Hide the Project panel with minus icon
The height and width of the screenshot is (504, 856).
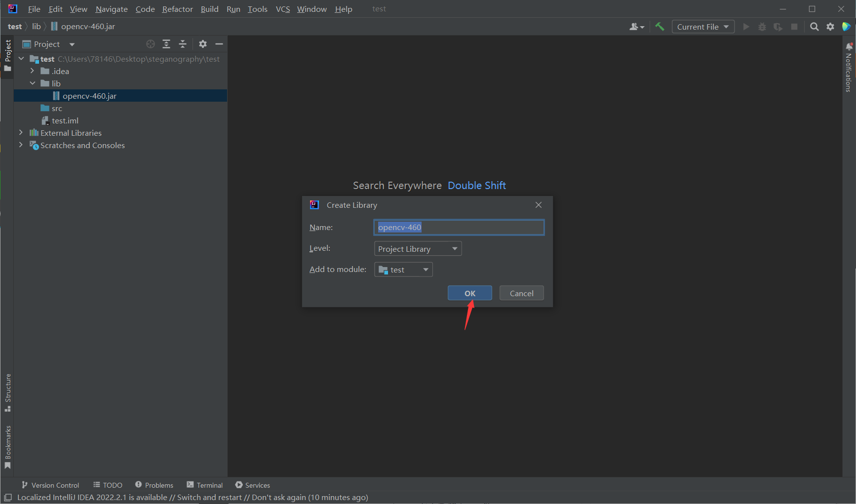point(219,44)
